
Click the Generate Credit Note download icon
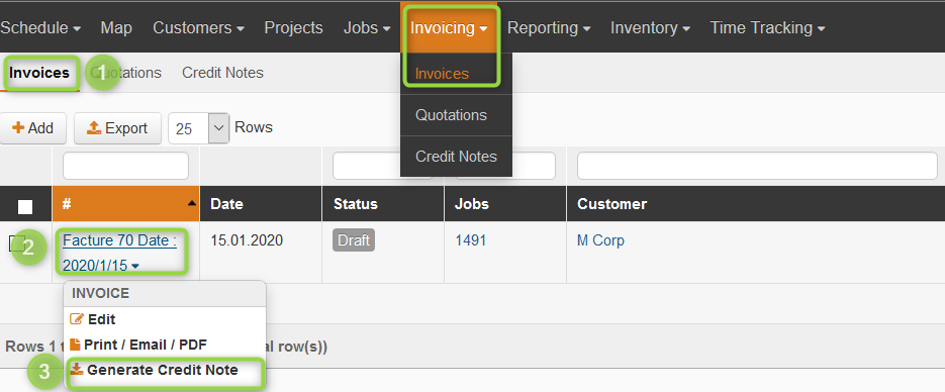coord(77,370)
